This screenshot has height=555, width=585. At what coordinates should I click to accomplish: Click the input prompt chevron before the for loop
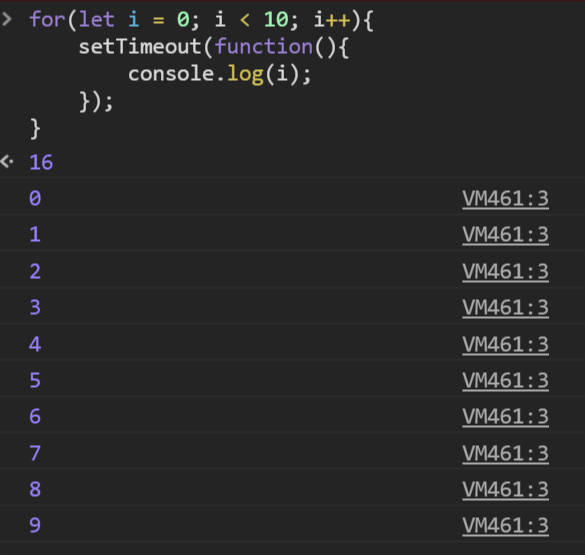[x=7, y=19]
